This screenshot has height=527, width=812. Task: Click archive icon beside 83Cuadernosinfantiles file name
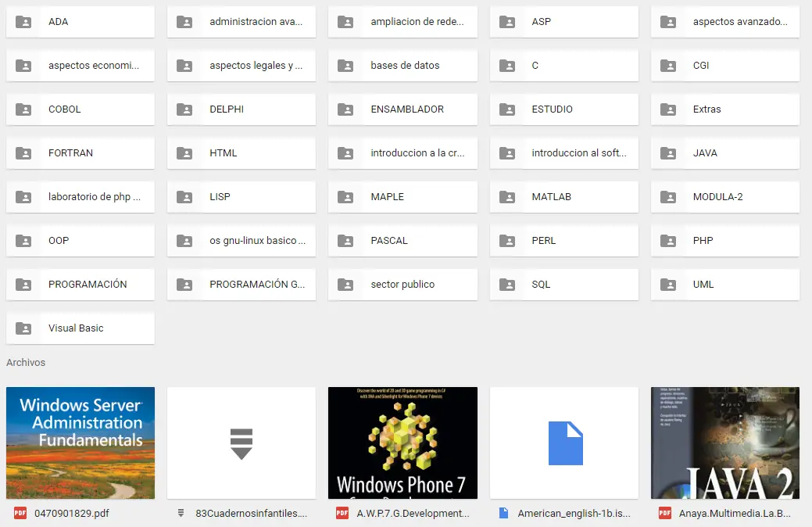click(181, 513)
